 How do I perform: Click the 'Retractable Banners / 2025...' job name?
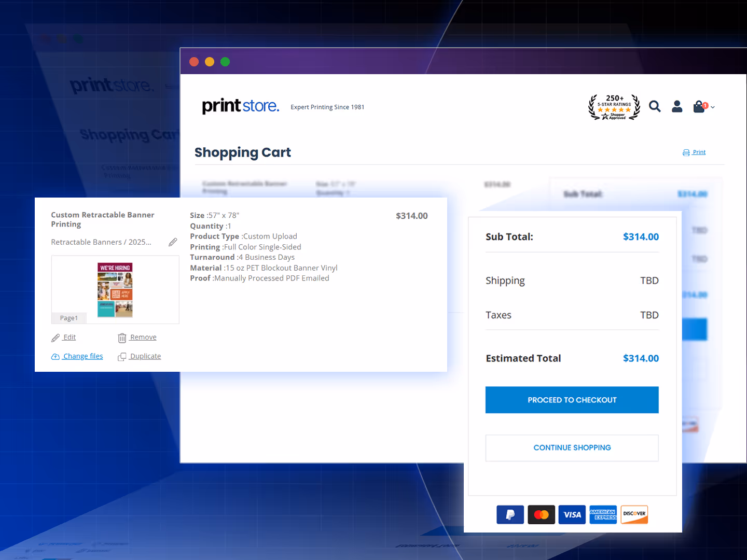click(101, 242)
